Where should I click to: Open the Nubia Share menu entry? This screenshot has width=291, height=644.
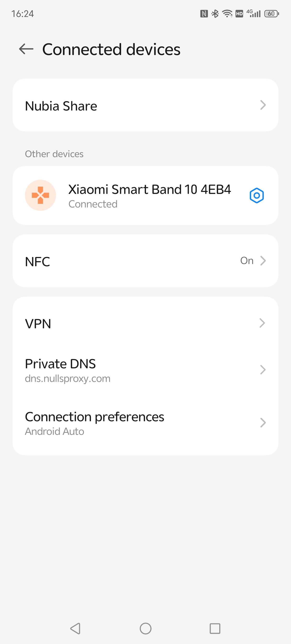coord(61,106)
